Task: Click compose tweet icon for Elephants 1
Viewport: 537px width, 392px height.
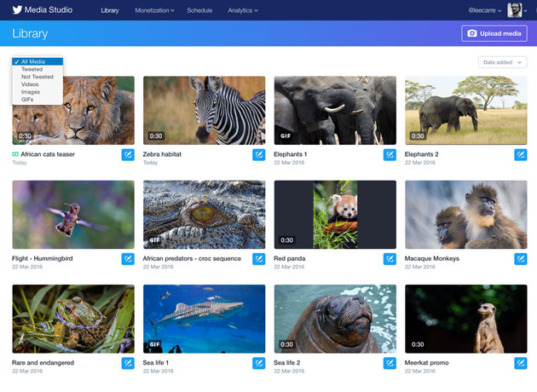Action: pyautogui.click(x=390, y=155)
